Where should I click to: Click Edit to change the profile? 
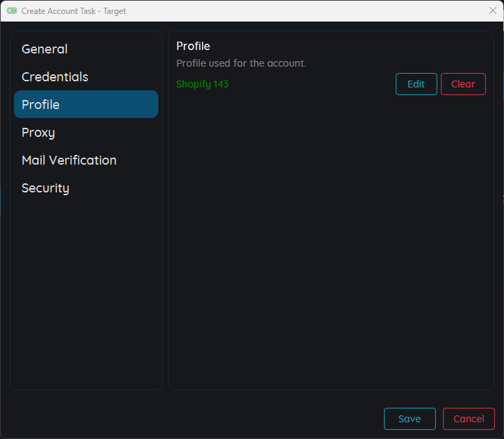click(x=416, y=84)
